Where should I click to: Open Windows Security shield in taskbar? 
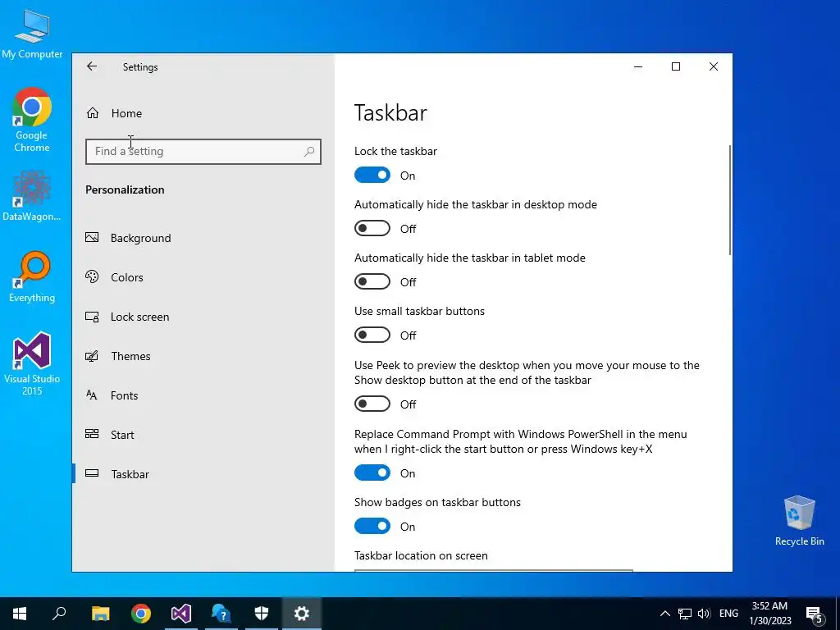[x=262, y=614]
